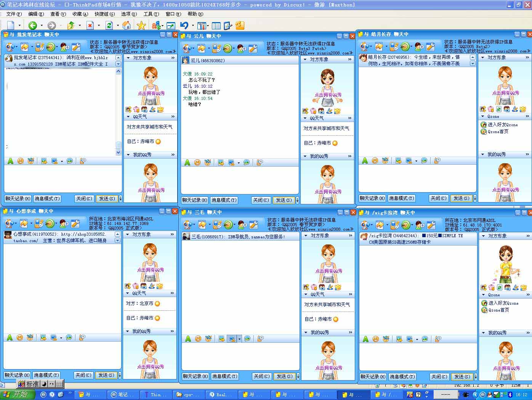Toggle 消息模式 in 批发笔记本 chat window
The image size is (532, 400).
(x=47, y=199)
